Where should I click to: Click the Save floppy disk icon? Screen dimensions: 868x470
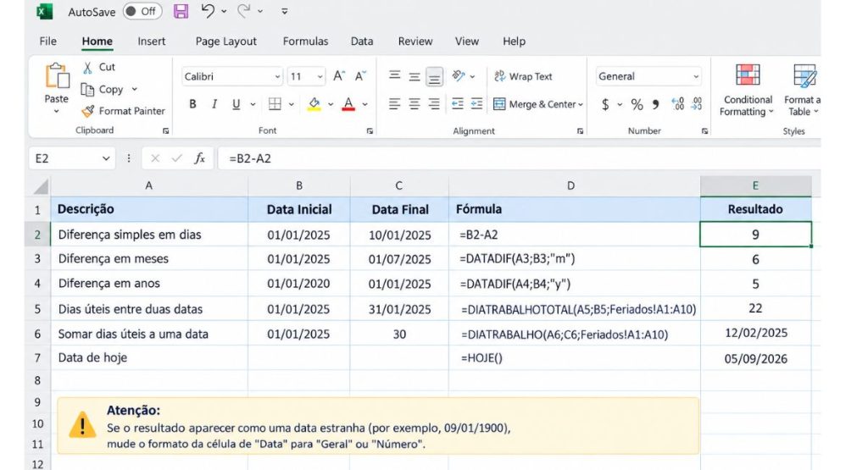click(181, 11)
